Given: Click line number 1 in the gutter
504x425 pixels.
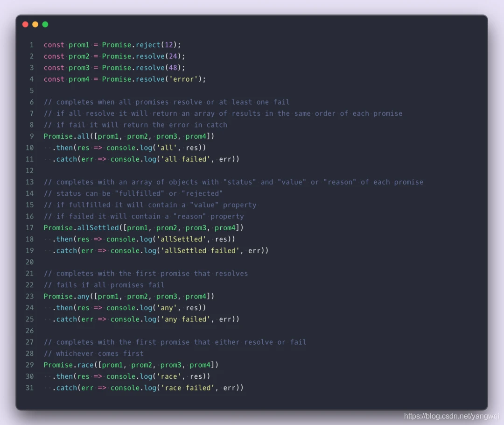Looking at the screenshot, I should pos(32,45).
